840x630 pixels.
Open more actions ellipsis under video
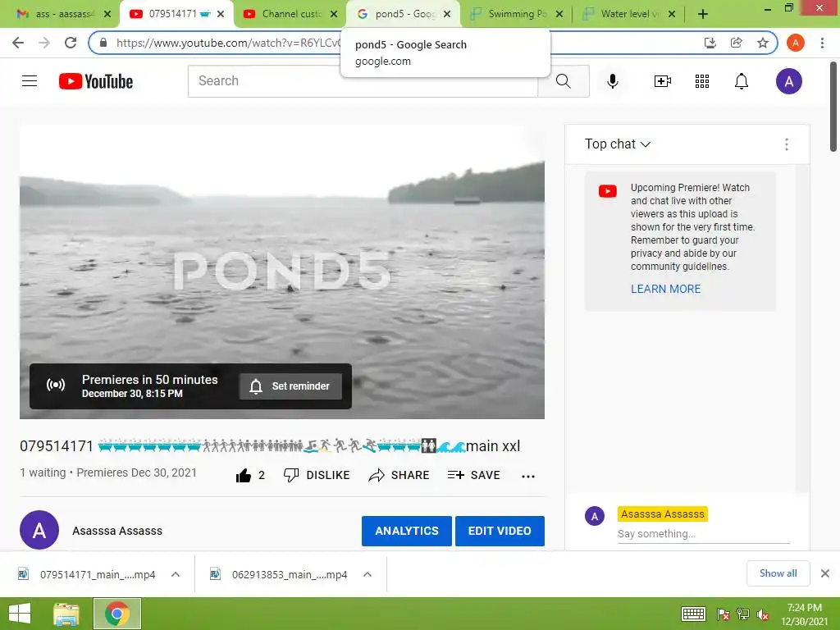coord(527,477)
